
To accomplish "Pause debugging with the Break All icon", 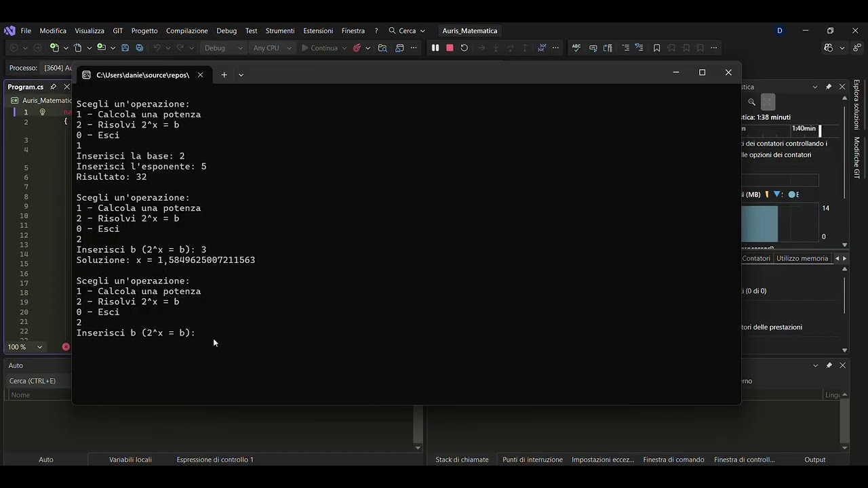I will 435,48.
